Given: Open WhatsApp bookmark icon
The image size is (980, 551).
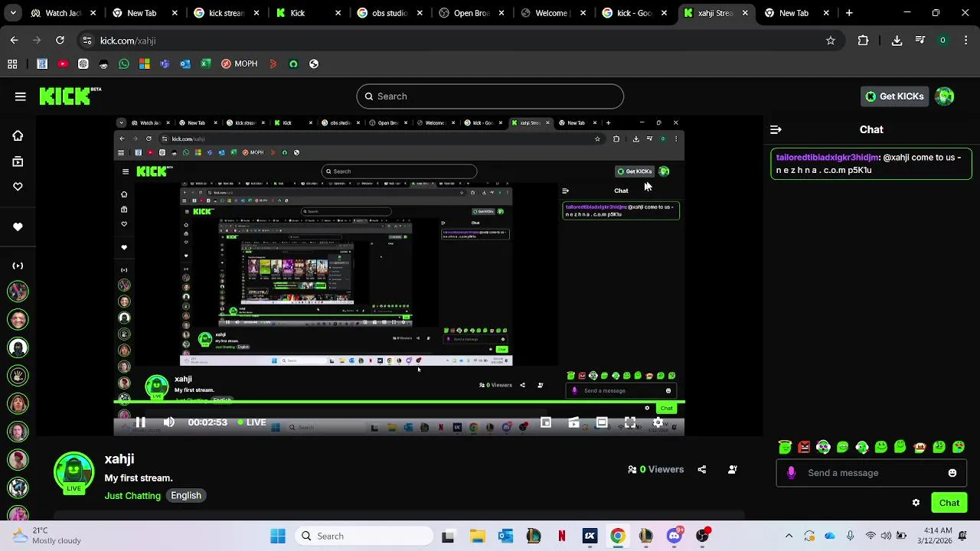Looking at the screenshot, I should coord(124,64).
